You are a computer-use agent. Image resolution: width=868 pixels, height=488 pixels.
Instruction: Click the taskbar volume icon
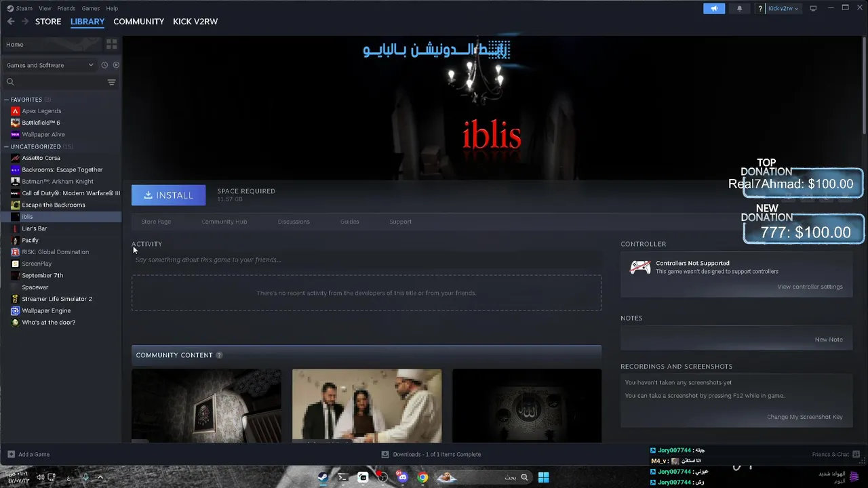[40, 477]
